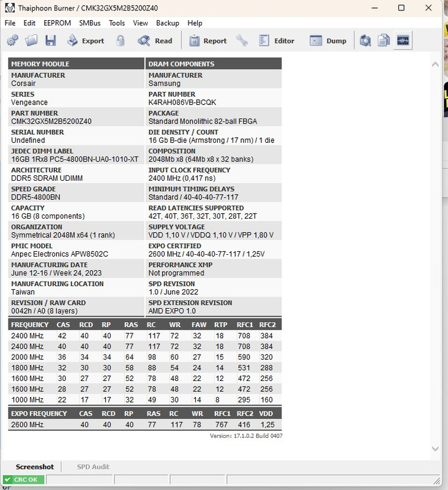Click the read latencies 42T, 40T text
This screenshot has height=490, width=448.
203,216
